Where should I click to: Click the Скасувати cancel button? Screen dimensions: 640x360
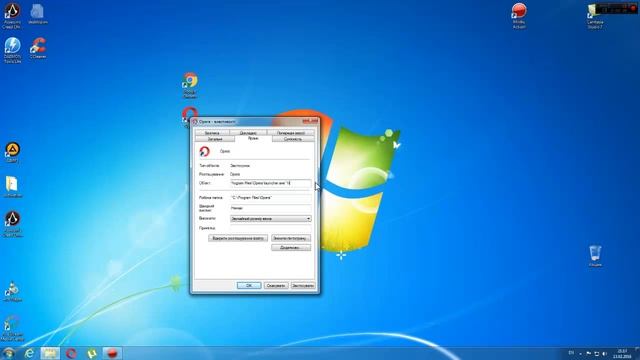pos(276,286)
